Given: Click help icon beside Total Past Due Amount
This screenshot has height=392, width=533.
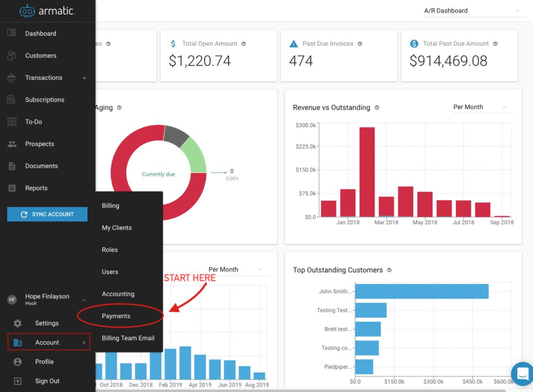Looking at the screenshot, I should click(x=496, y=44).
